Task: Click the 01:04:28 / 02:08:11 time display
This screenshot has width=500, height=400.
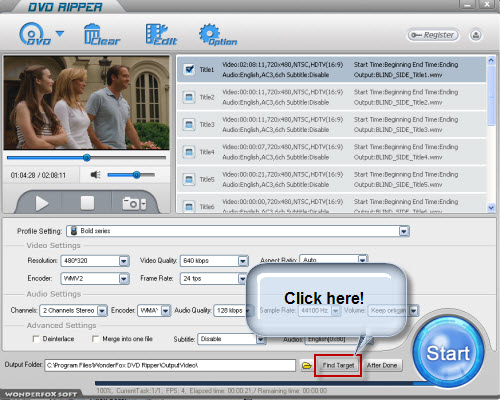Action: point(38,175)
